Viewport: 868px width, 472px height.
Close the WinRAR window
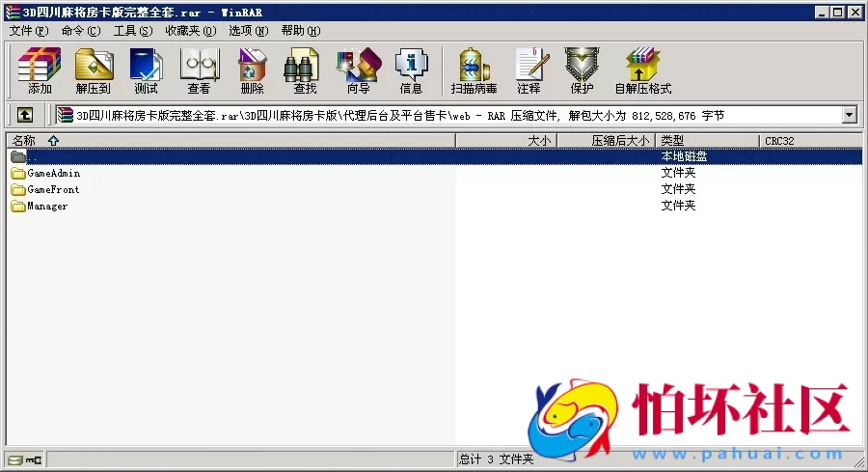tap(854, 13)
